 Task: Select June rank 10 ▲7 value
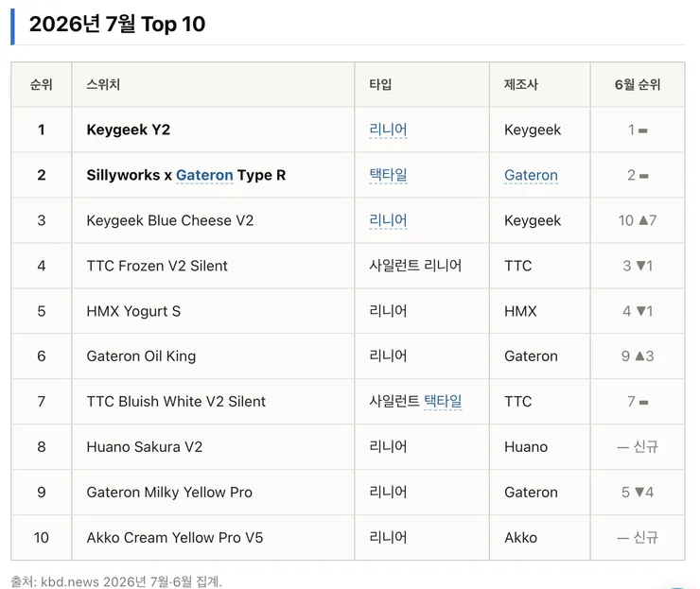pyautogui.click(x=638, y=220)
